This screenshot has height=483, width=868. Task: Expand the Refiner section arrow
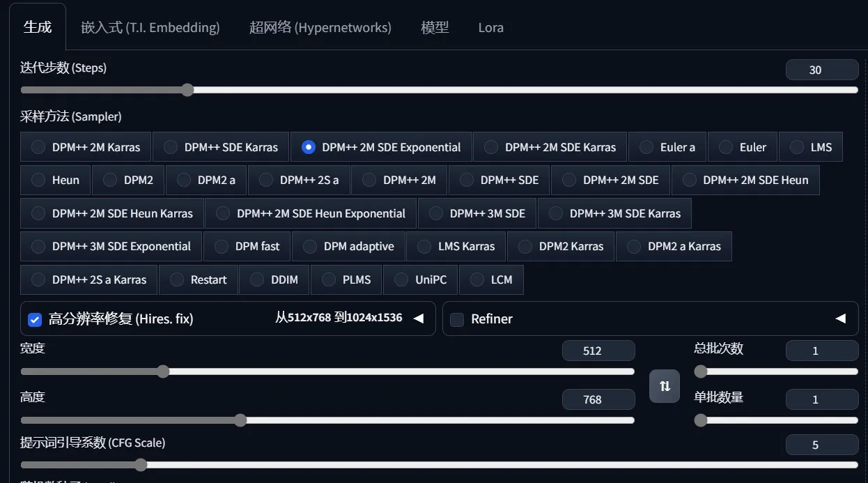[840, 319]
